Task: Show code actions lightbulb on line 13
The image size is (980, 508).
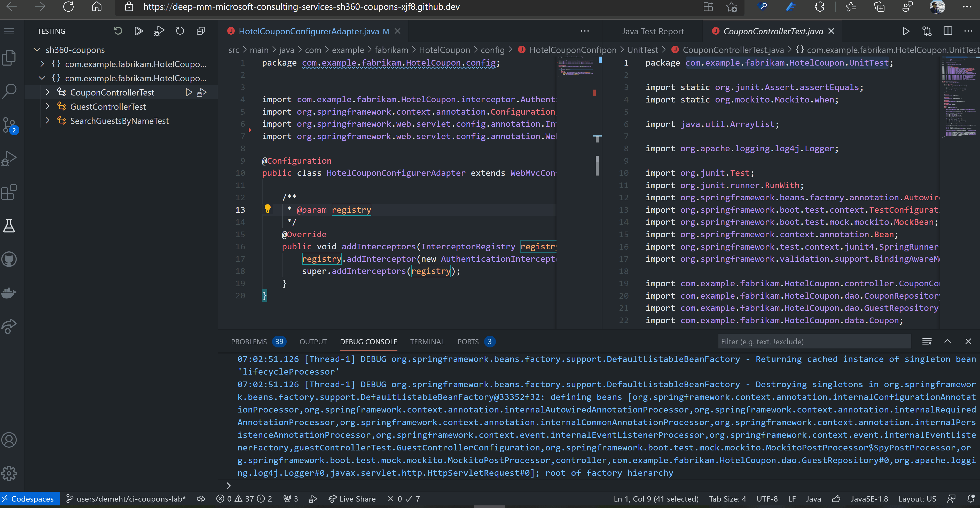Action: 268,208
